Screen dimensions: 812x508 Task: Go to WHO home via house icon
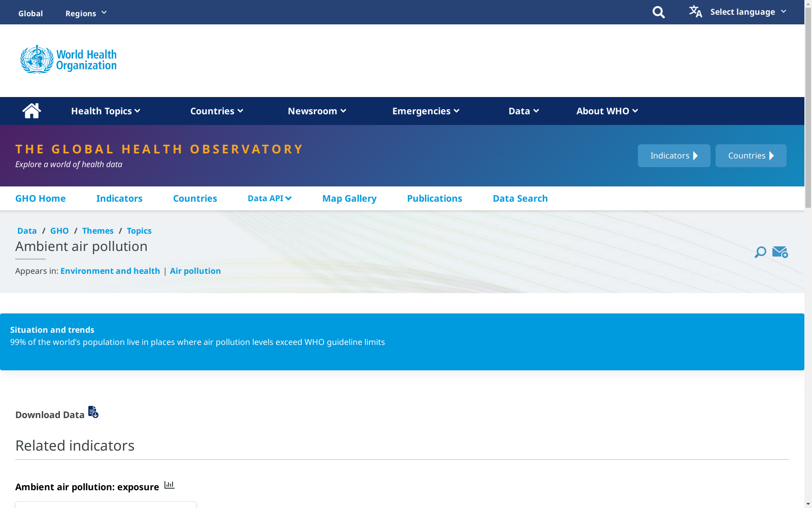(31, 111)
